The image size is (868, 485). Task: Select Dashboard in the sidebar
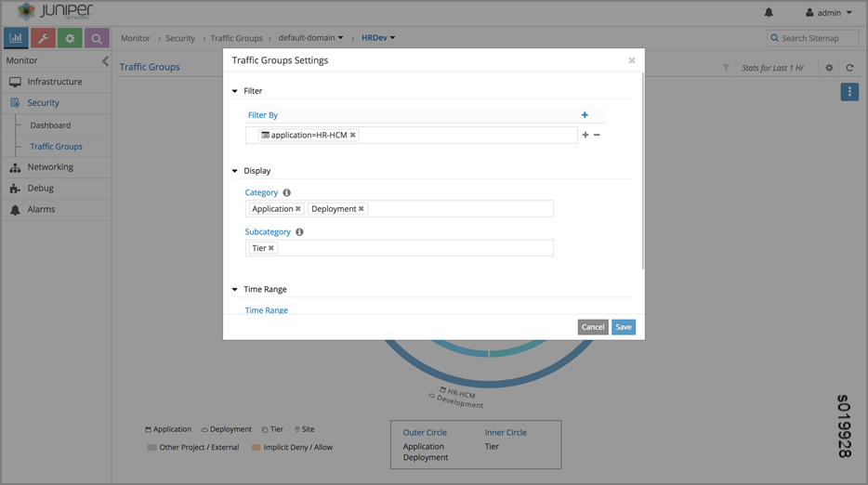point(50,125)
